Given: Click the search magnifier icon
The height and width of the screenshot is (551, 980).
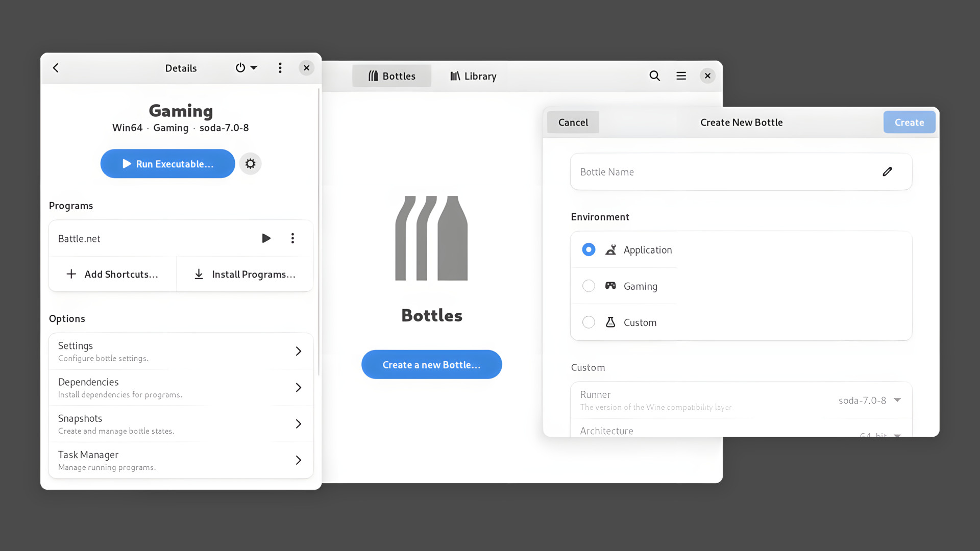Looking at the screenshot, I should click(x=654, y=76).
